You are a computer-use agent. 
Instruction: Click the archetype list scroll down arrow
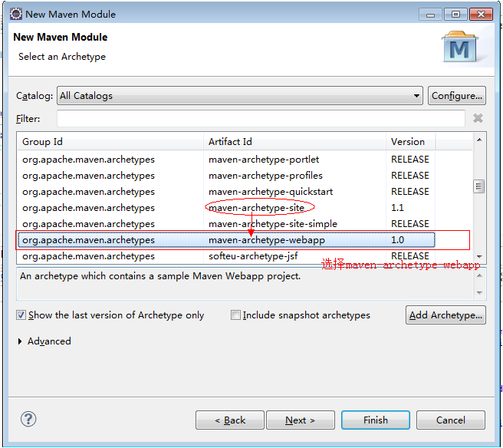click(x=479, y=256)
